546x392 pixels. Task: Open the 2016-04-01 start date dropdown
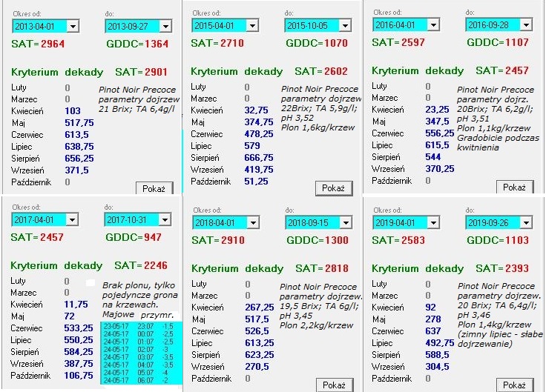(434, 24)
